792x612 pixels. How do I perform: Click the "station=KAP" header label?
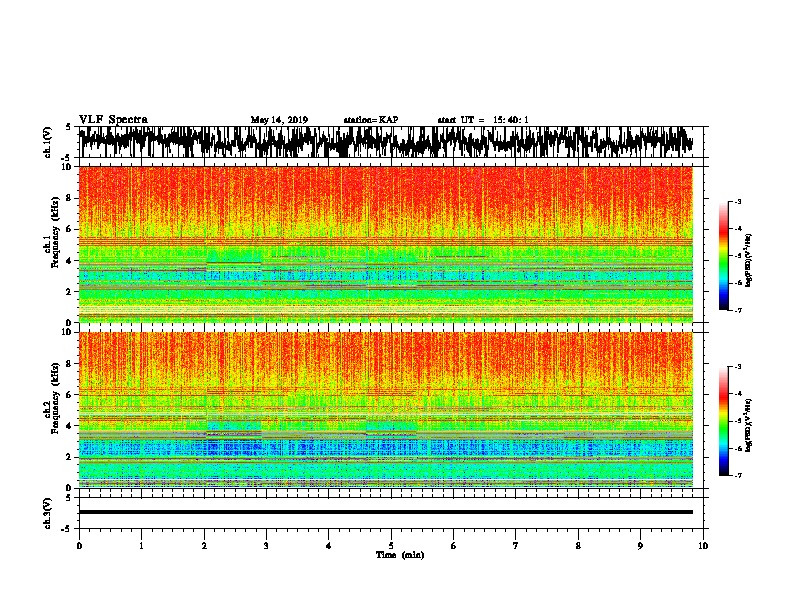(371, 120)
